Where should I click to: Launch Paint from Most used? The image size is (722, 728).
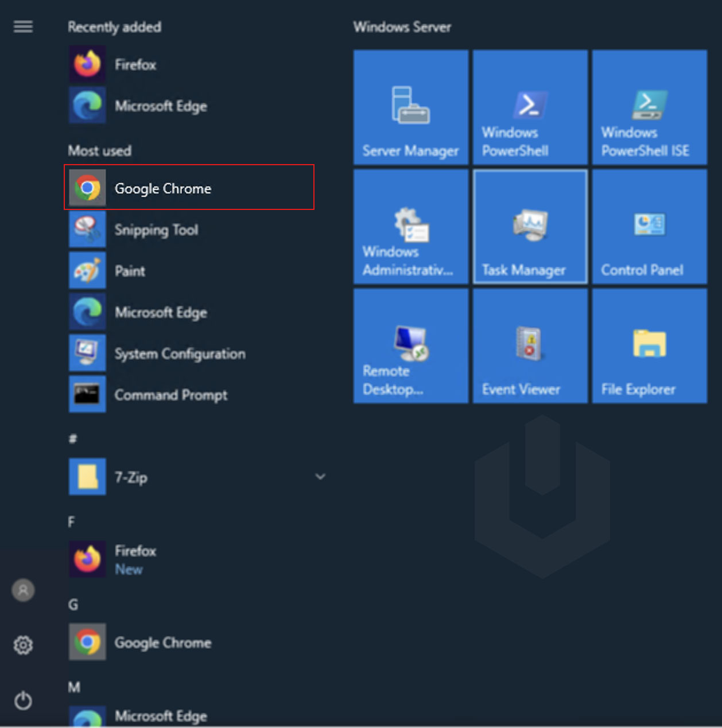tap(129, 270)
